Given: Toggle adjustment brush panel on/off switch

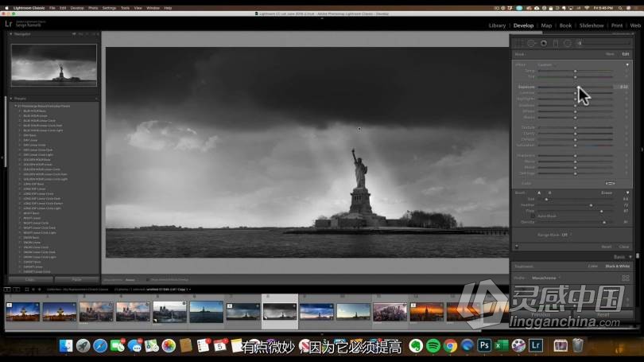Looking at the screenshot, I should 517,247.
